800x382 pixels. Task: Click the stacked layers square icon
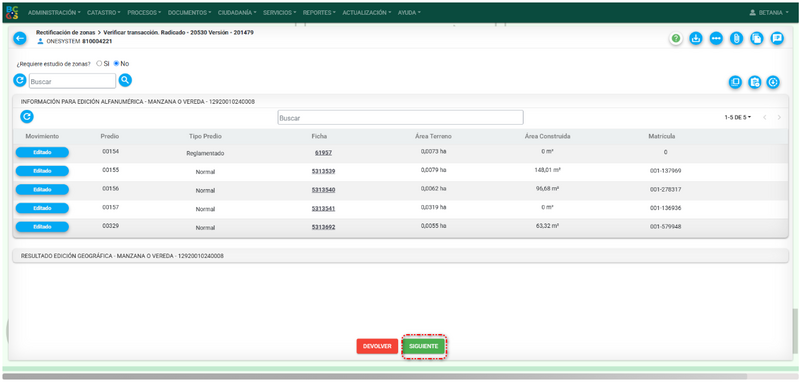point(735,82)
